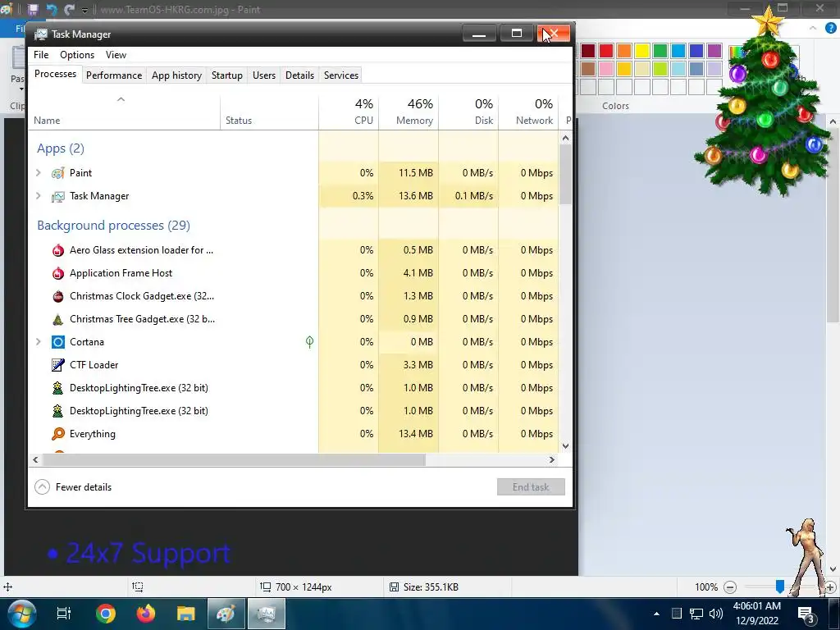Image resolution: width=840 pixels, height=630 pixels.
Task: Sort processes by the CPU column header
Action: point(349,112)
